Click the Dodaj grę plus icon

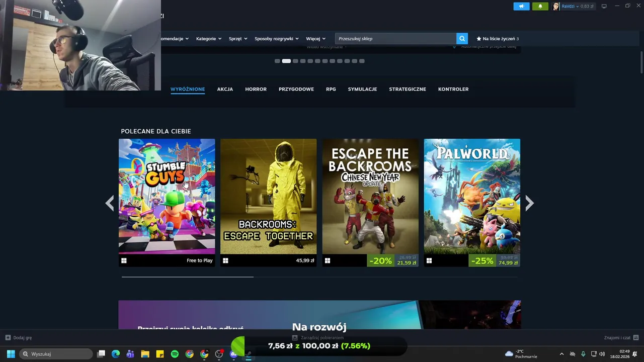tap(8, 338)
